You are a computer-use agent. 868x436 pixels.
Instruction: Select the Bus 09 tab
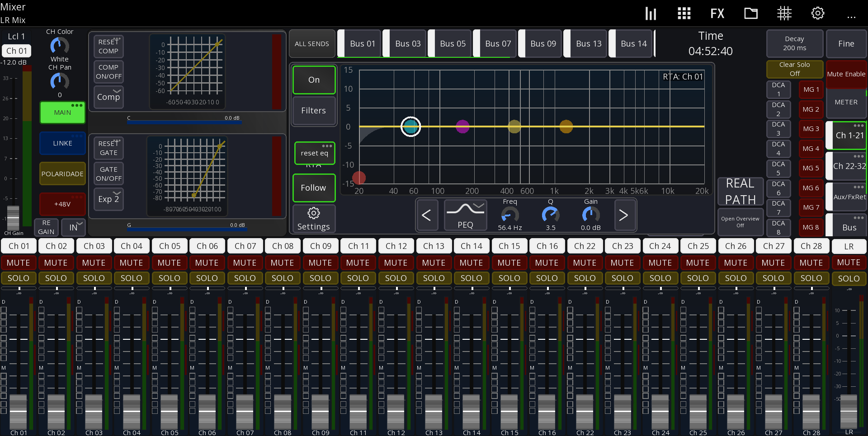[x=541, y=43]
